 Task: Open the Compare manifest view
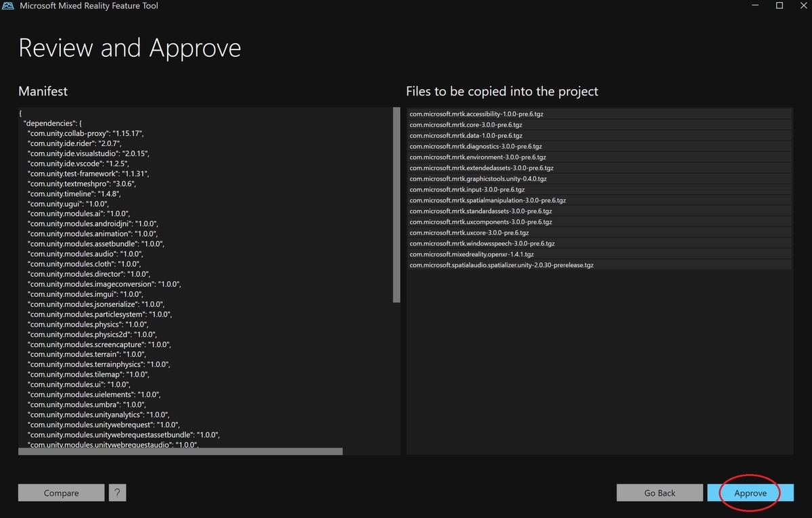(62, 493)
